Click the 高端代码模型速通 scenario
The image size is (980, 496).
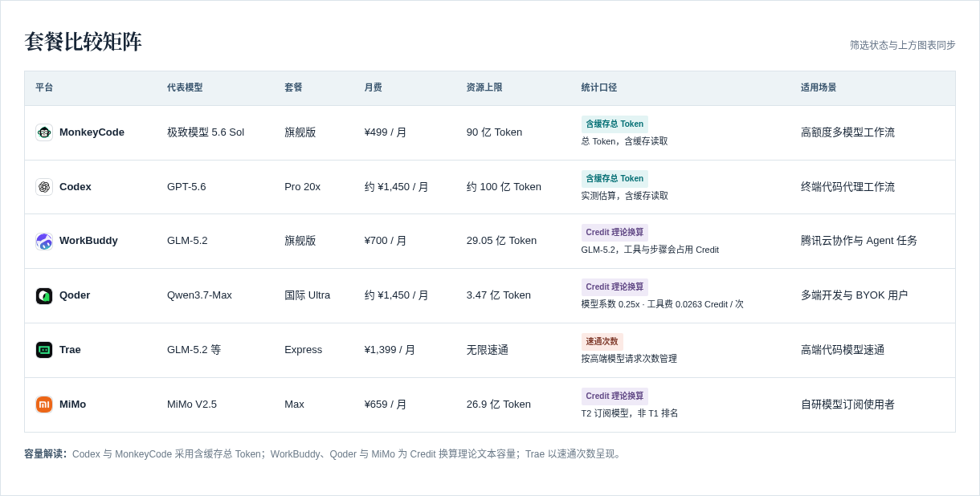click(x=843, y=350)
